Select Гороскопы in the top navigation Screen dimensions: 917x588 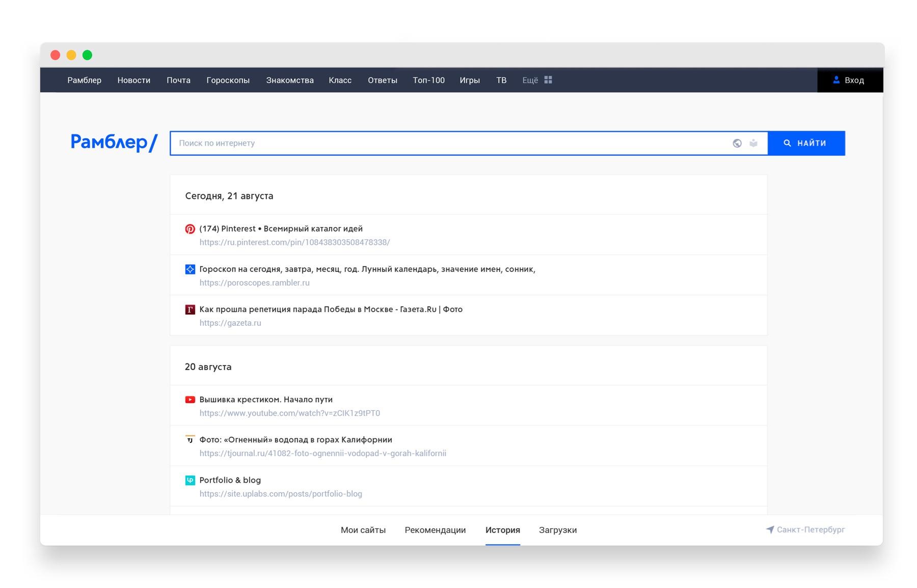pyautogui.click(x=228, y=80)
